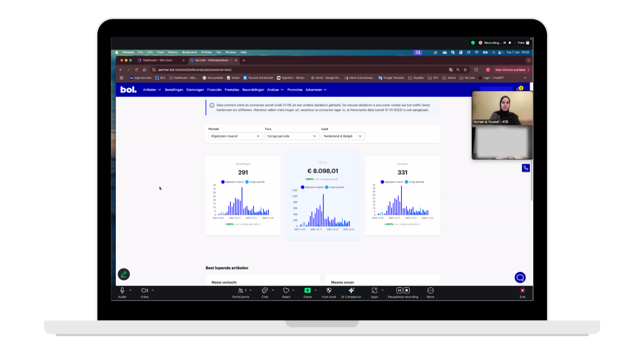This screenshot has height=357, width=644.
Task: Open the Periode dropdown 'Afgelopen maand'
Action: (x=235, y=136)
